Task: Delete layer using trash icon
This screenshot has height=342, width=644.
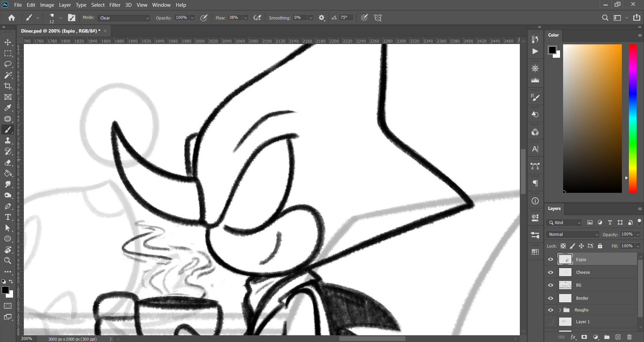Action: tap(629, 337)
